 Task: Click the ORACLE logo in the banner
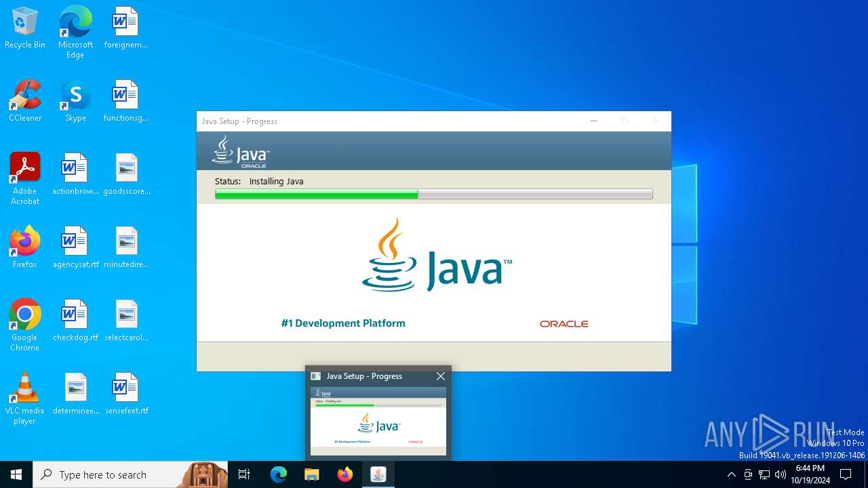(x=564, y=324)
